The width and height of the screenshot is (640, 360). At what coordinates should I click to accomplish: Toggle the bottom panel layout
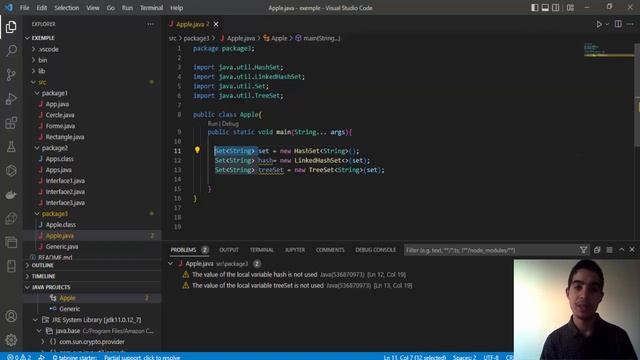click(x=545, y=8)
